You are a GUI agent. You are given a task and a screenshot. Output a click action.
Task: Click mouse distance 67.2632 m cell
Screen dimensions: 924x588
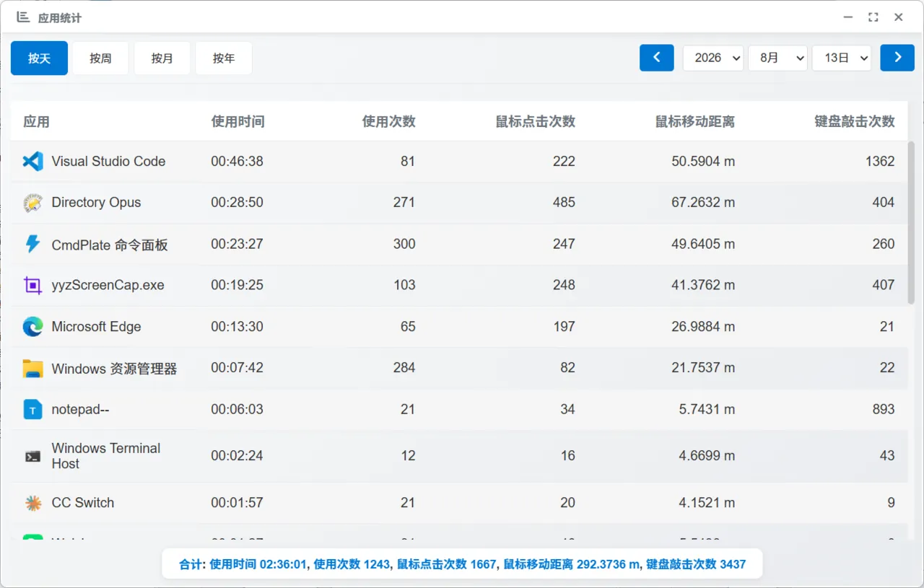pyautogui.click(x=703, y=203)
